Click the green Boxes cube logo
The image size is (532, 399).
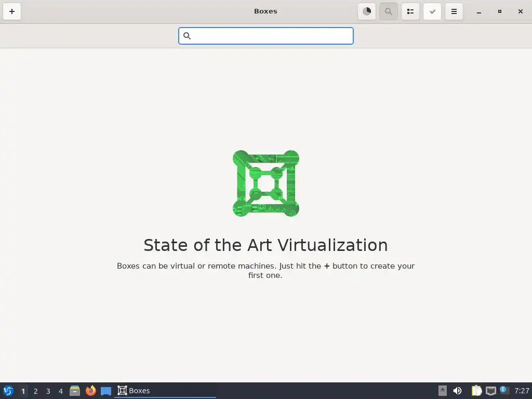click(x=266, y=183)
